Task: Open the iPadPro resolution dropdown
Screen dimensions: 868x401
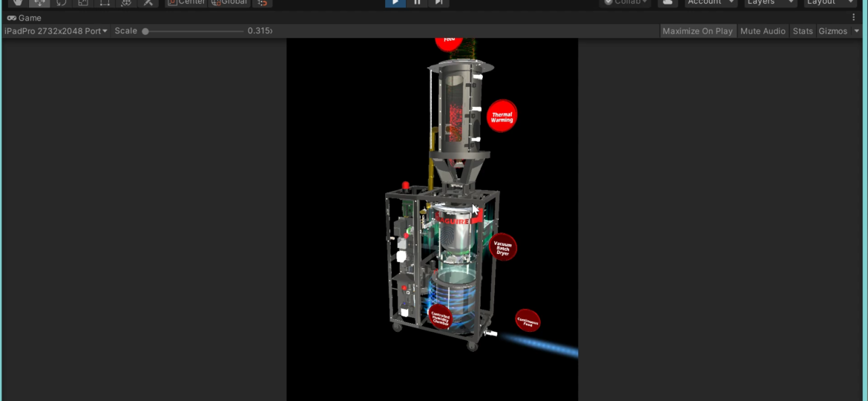Action: point(56,31)
